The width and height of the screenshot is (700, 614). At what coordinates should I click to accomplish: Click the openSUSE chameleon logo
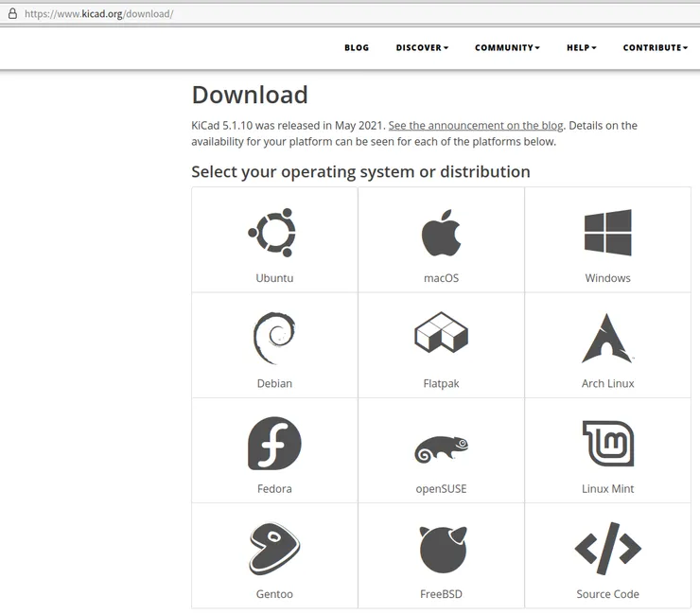click(x=441, y=449)
